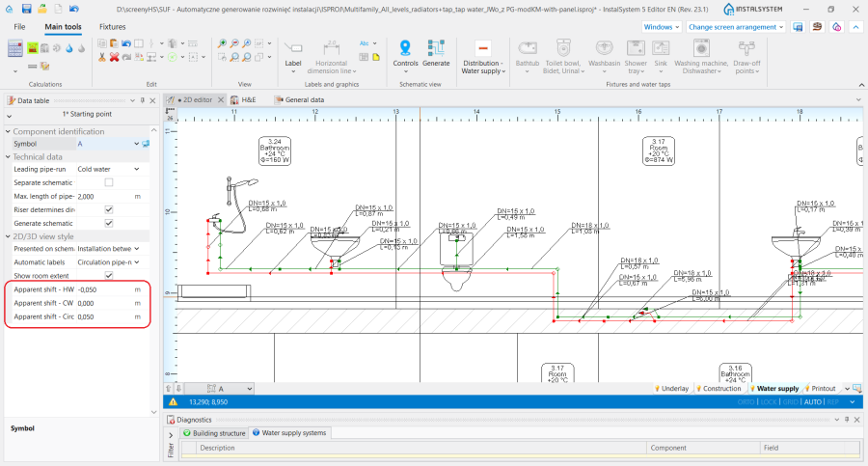Open the Windows dropdown menu
This screenshot has height=466, width=868.
point(662,27)
